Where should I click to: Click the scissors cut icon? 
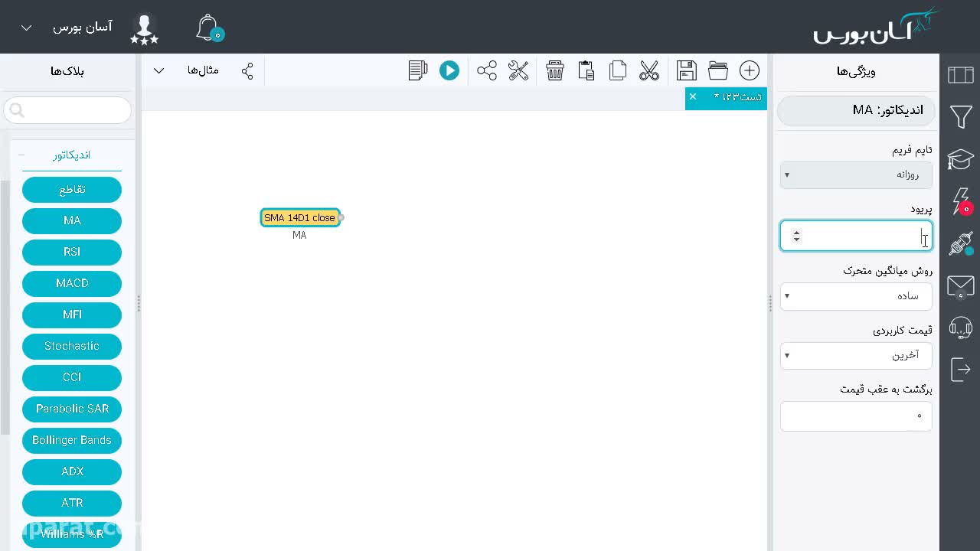[649, 70]
